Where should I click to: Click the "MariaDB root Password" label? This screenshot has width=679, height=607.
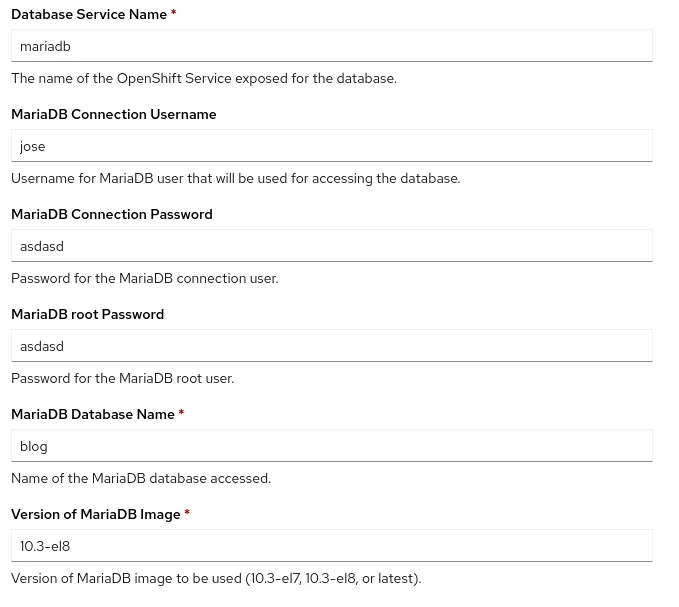click(x=87, y=314)
